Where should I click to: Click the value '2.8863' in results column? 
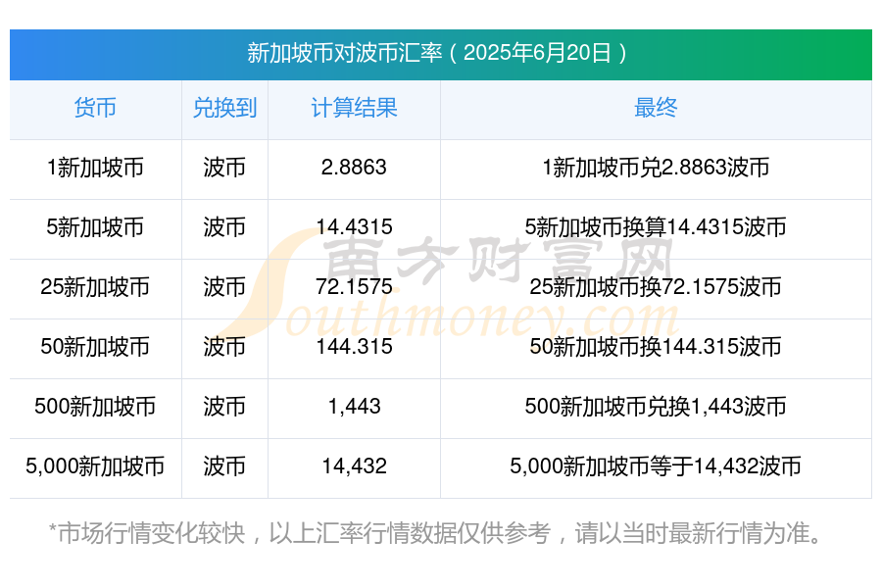pyautogui.click(x=354, y=168)
